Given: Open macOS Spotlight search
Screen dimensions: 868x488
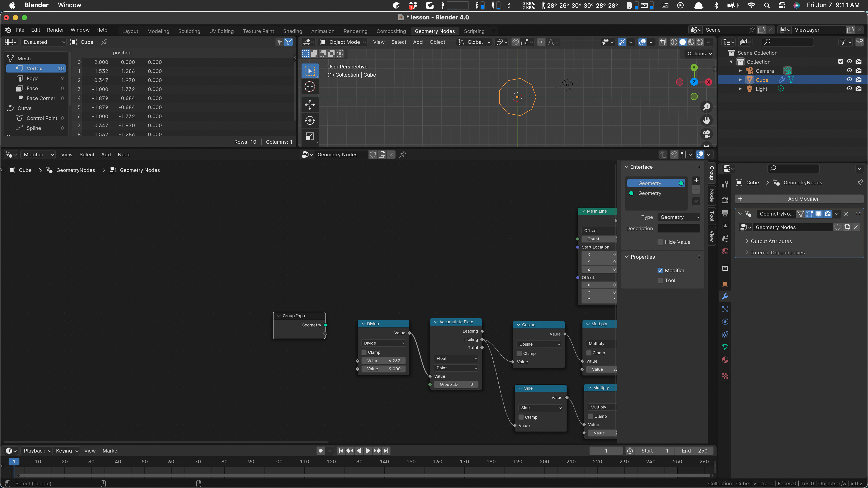Looking at the screenshot, I should (x=767, y=5).
